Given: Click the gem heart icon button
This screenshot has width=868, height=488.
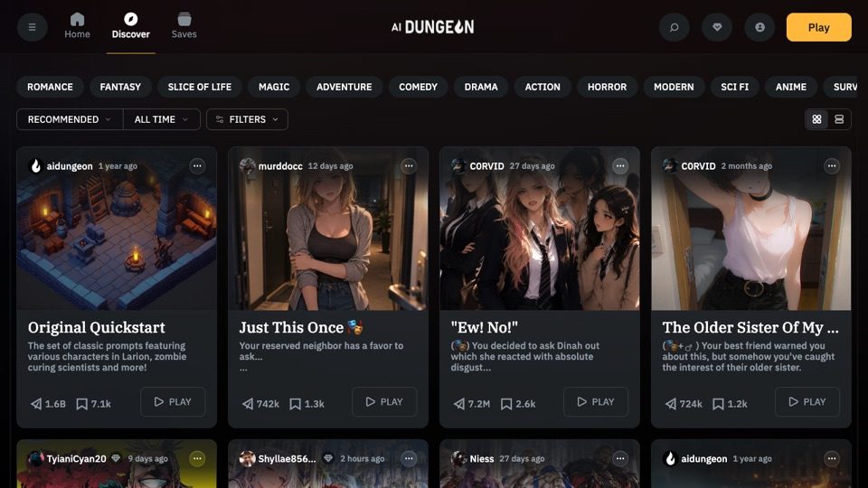Looking at the screenshot, I should 717,27.
